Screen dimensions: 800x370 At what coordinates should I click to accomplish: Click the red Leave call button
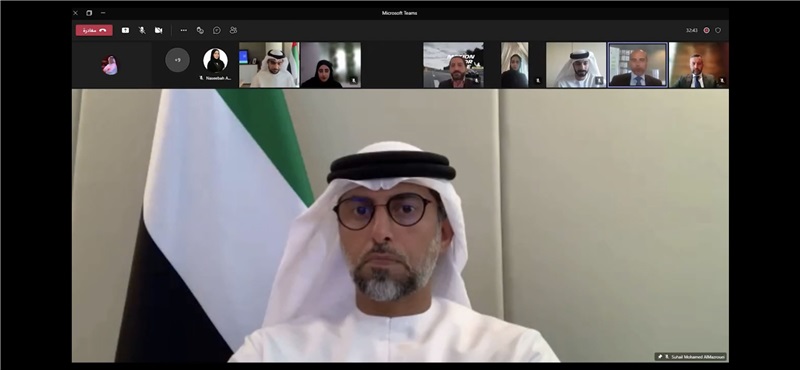(x=94, y=30)
